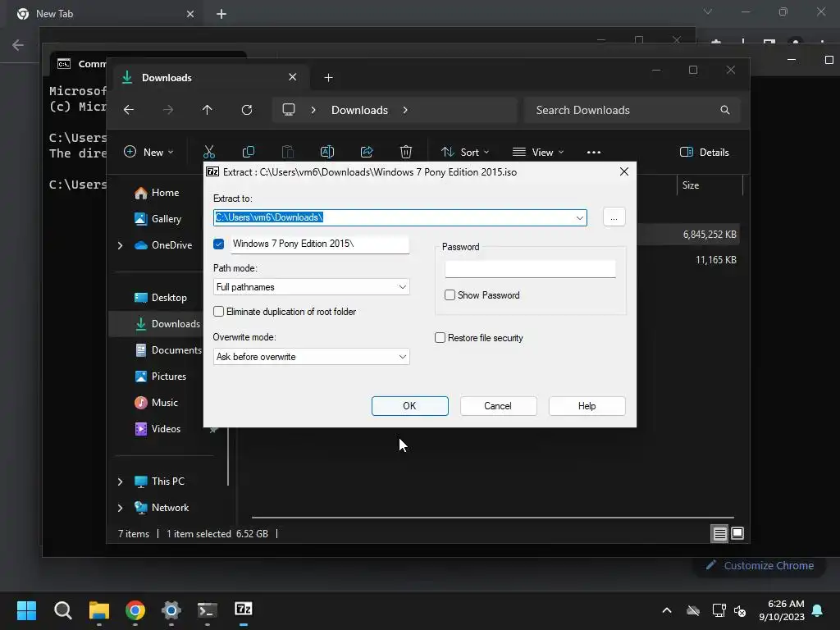840x630 pixels.
Task: Open Settings gear from the taskbar
Action: pos(171,609)
